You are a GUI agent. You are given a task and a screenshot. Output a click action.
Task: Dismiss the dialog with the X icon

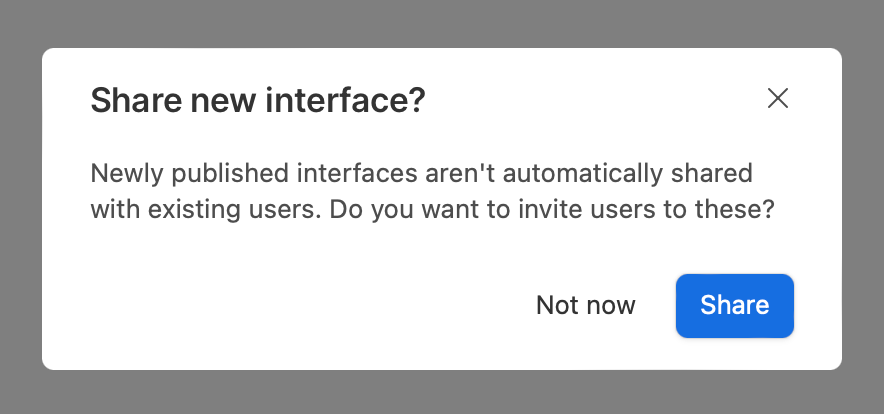point(777,99)
